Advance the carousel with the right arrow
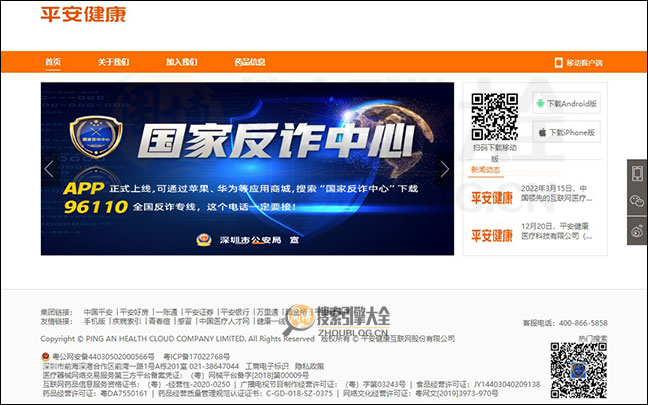The image size is (648, 405). click(445, 169)
